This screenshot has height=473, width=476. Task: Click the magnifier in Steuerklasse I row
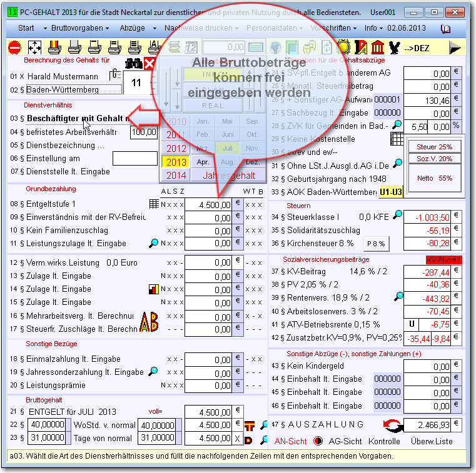[397, 215]
